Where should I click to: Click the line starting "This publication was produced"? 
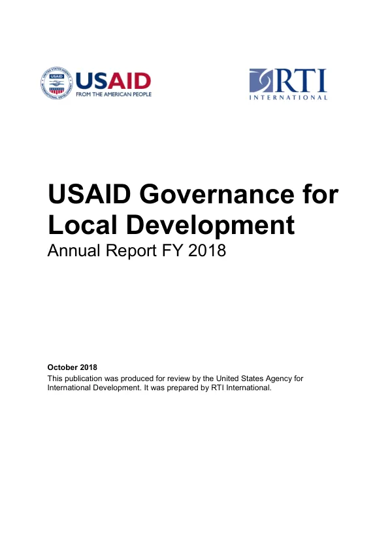click(175, 378)
